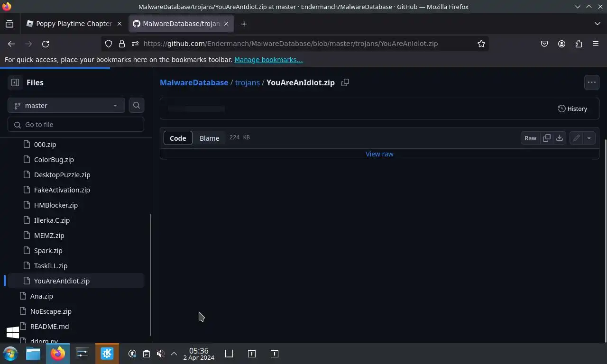List all tabs dropdown arrow
This screenshot has width=607, height=364.
pos(597,24)
